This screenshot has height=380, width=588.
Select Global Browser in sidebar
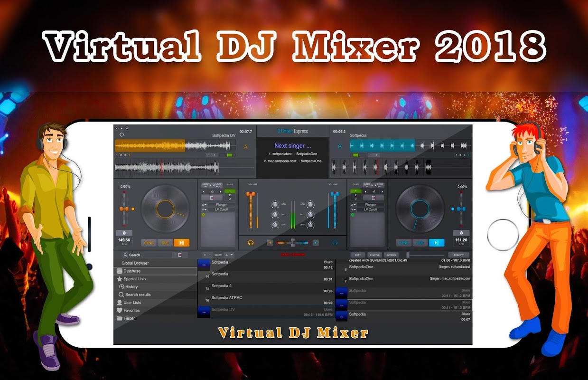(135, 263)
